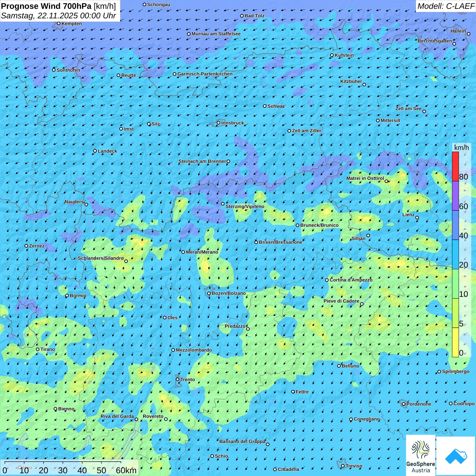Click the 60km scale bar label

coord(126,470)
